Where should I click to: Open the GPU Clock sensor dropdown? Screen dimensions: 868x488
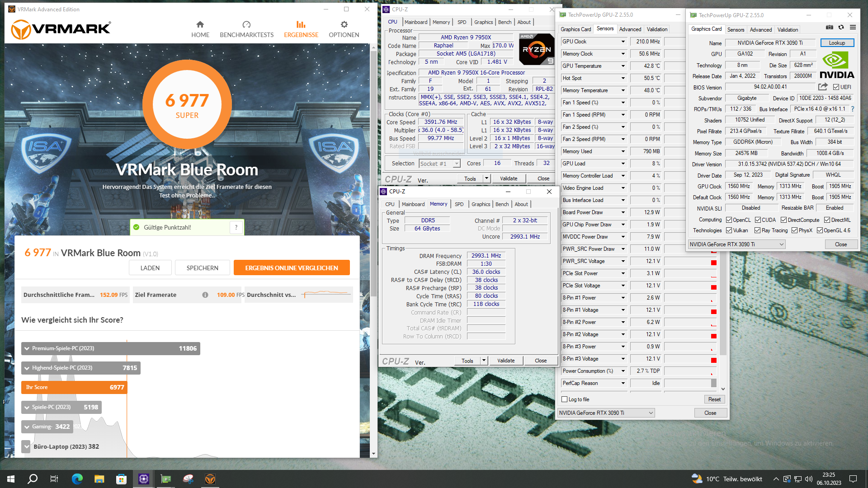click(x=623, y=42)
